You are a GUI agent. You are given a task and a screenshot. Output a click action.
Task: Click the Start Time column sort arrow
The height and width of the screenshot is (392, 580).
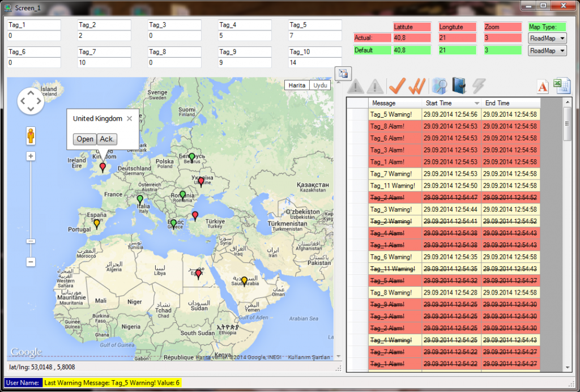coord(476,103)
